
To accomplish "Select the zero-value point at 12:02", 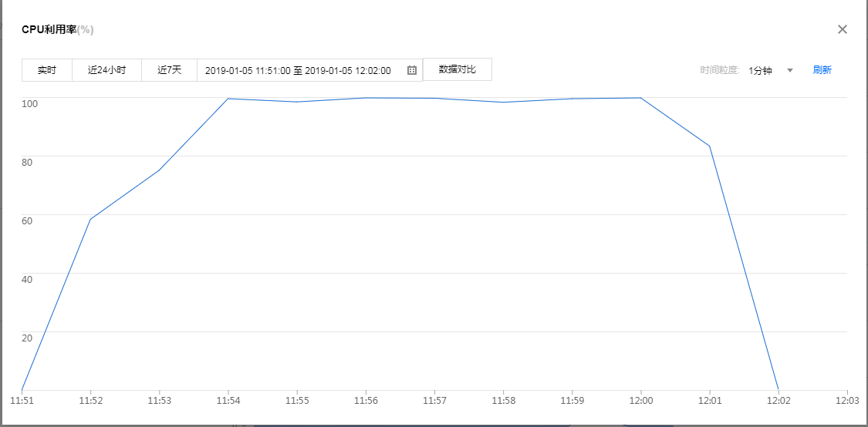I will pyautogui.click(x=778, y=390).
